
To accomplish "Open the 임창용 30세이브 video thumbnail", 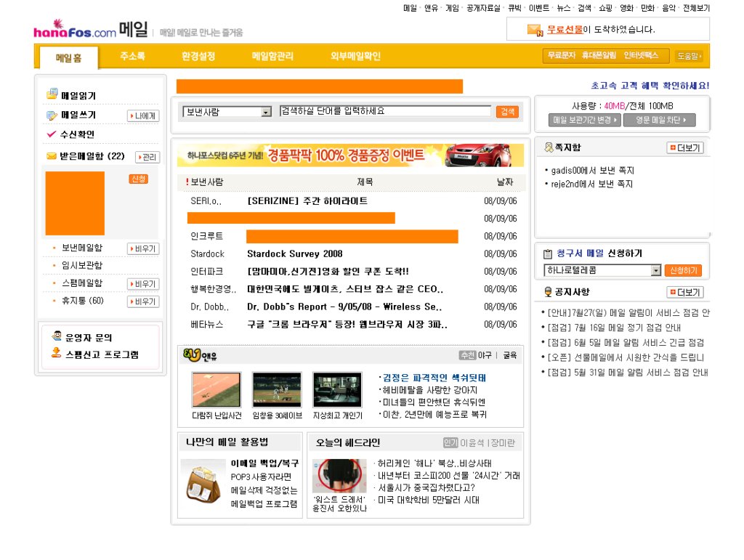I will [277, 390].
